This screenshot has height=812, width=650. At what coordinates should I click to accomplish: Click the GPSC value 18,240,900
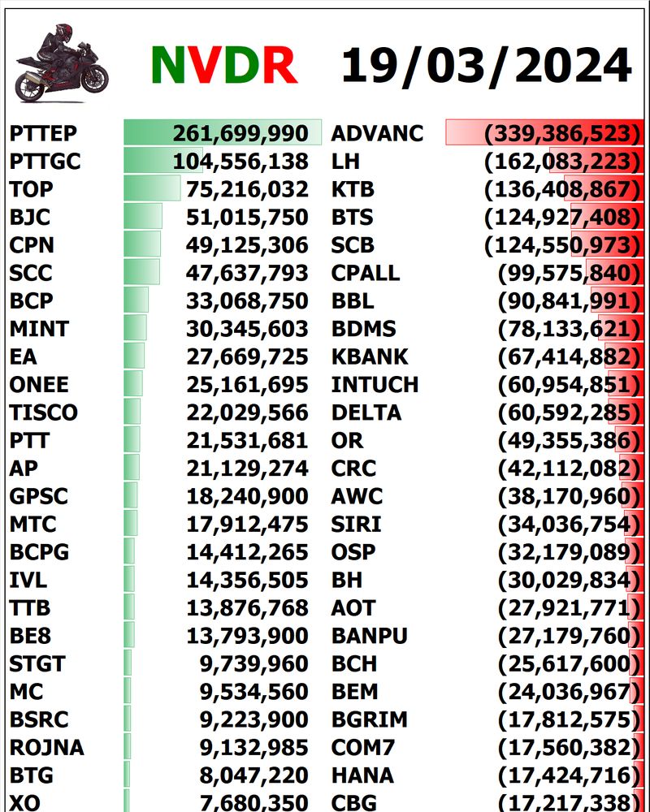pyautogui.click(x=254, y=496)
